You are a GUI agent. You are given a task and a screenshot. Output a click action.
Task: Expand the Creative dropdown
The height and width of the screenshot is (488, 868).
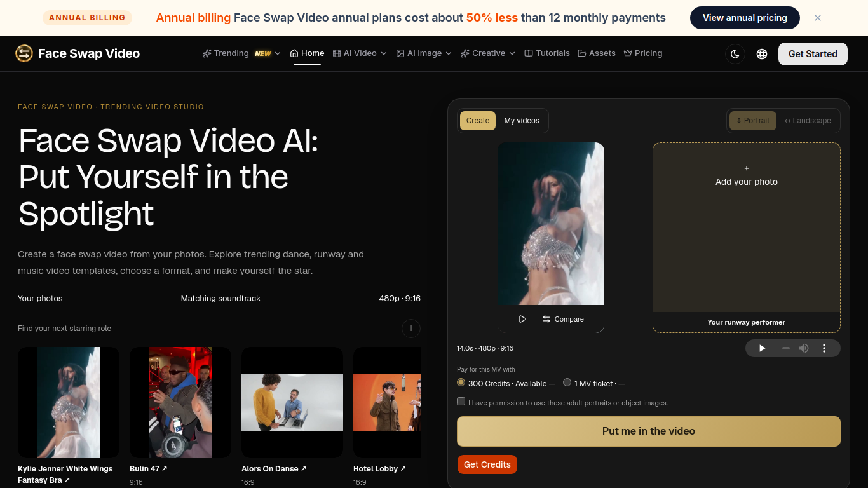pos(488,53)
